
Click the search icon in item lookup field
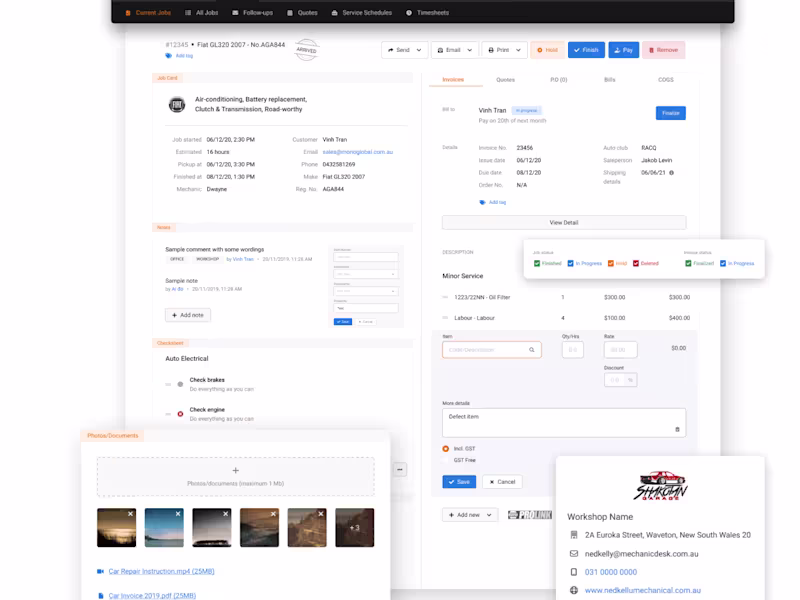coord(532,349)
